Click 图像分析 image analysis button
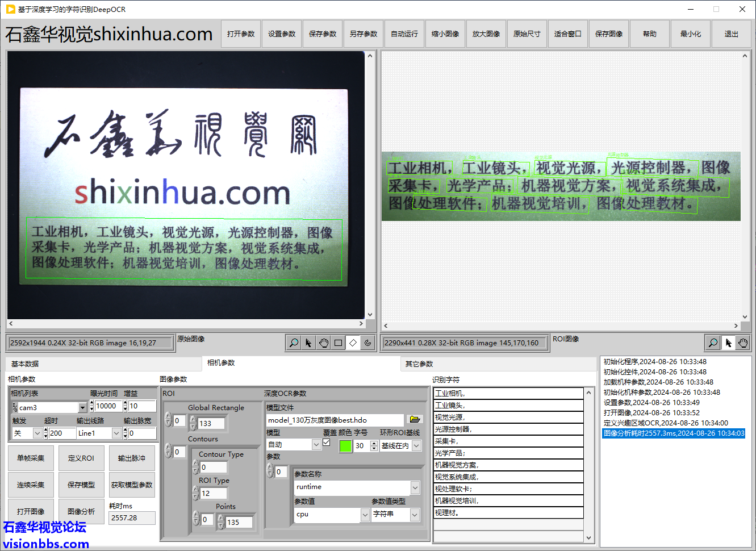 tap(81, 511)
